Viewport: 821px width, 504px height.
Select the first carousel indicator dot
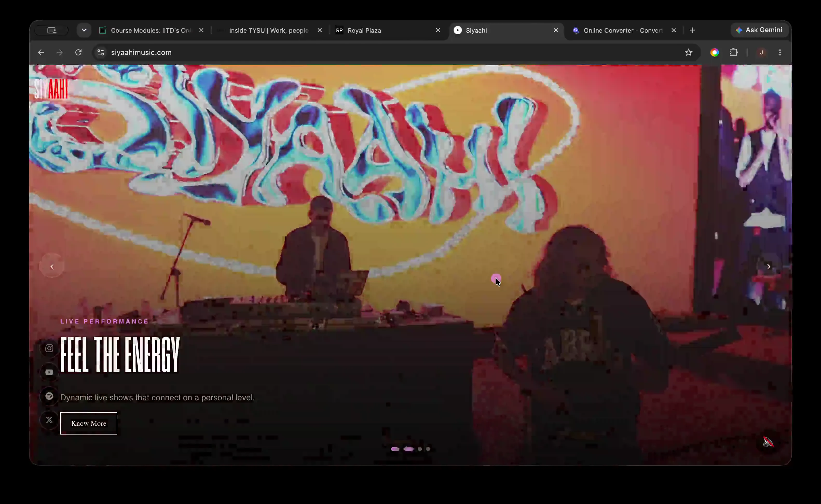tap(395, 449)
